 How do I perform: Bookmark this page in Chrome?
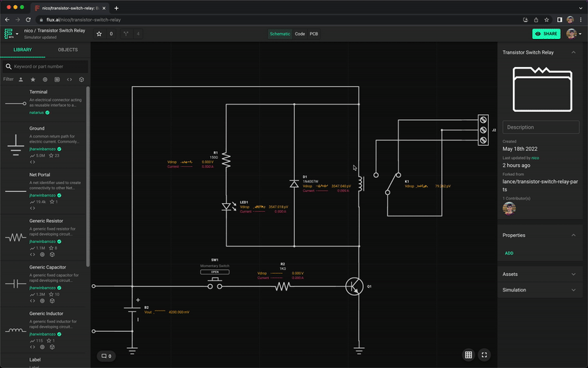pyautogui.click(x=546, y=20)
